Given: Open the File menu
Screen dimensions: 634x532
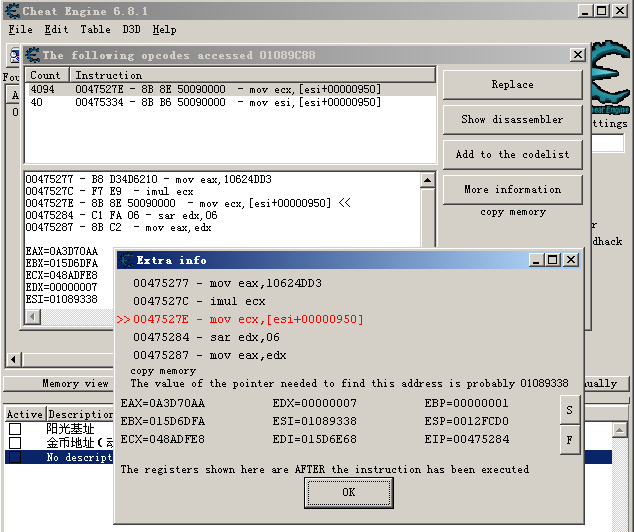Looking at the screenshot, I should [x=21, y=30].
